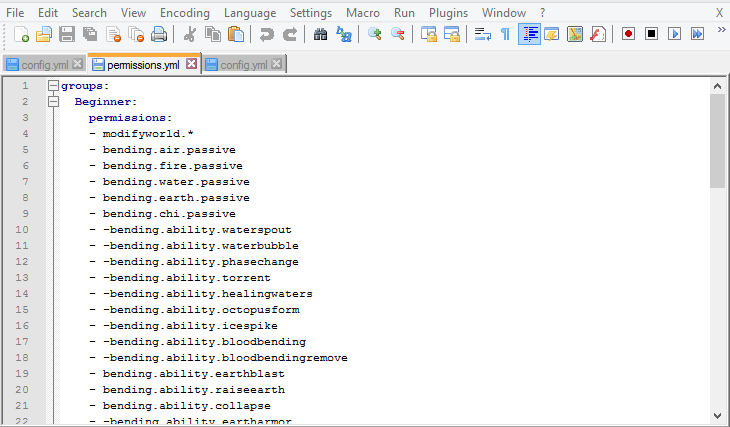This screenshot has width=730, height=427.
Task: Open the View menu
Action: coord(133,13)
